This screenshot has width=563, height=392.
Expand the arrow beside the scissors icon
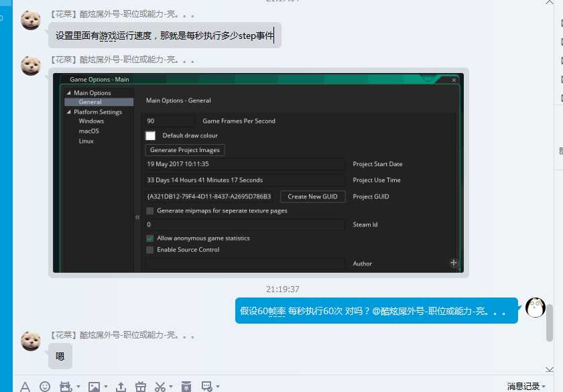pyautogui.click(x=171, y=387)
